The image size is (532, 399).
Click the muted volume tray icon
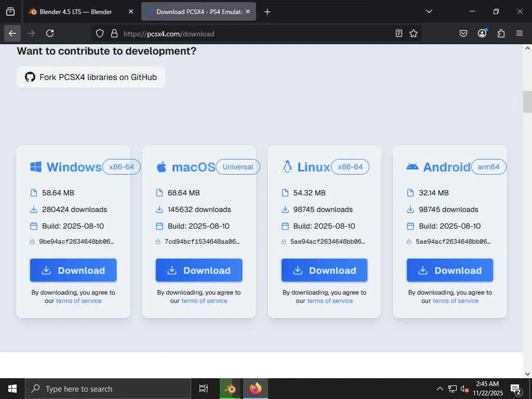pos(464,389)
